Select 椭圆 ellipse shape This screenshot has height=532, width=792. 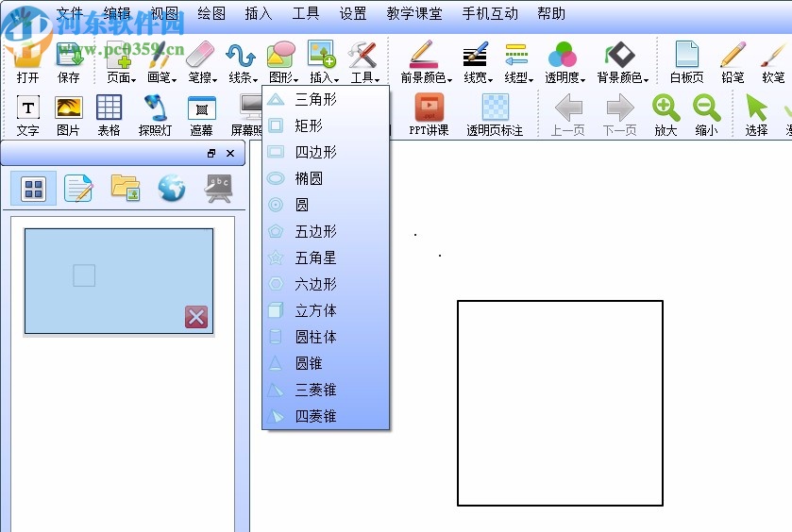click(x=326, y=178)
